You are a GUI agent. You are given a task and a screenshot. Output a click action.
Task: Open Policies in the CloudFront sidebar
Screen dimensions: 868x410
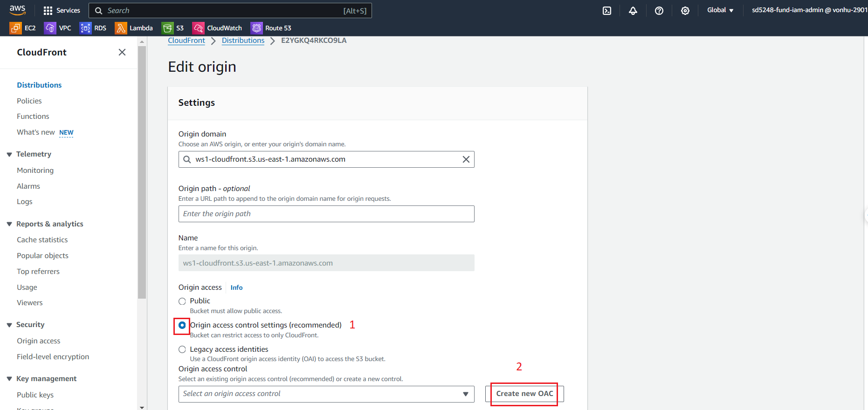29,101
